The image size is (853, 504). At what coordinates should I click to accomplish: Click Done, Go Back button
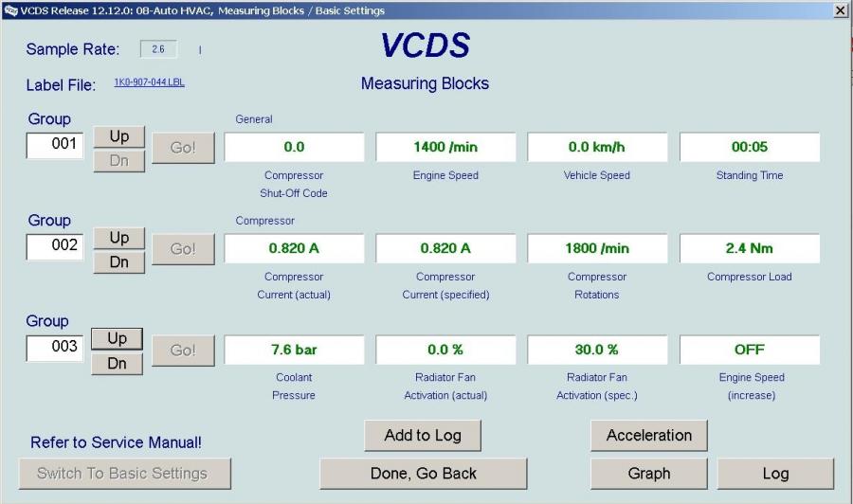[x=423, y=474]
